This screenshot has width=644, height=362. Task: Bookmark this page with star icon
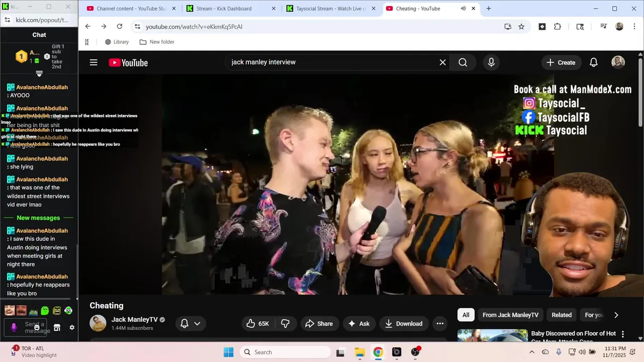pyautogui.click(x=521, y=27)
